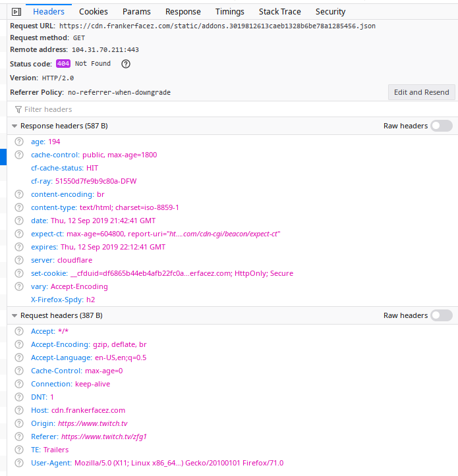
Task: Open help icon for Connection header
Action: point(19,384)
